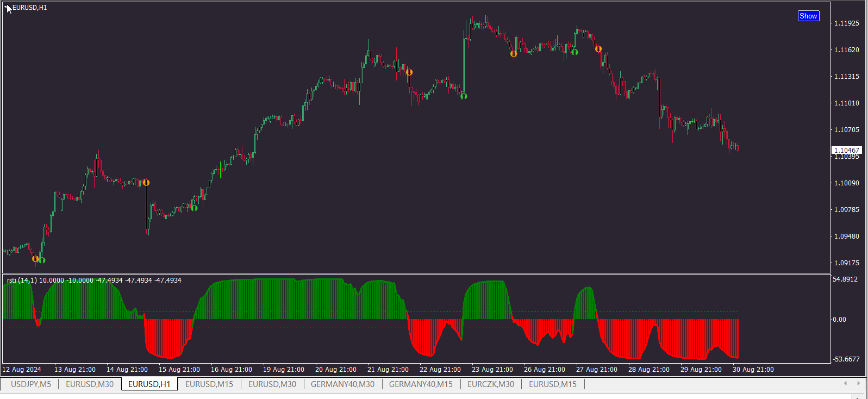Click the 1.11620 price level
The image size is (868, 399).
(x=847, y=50)
